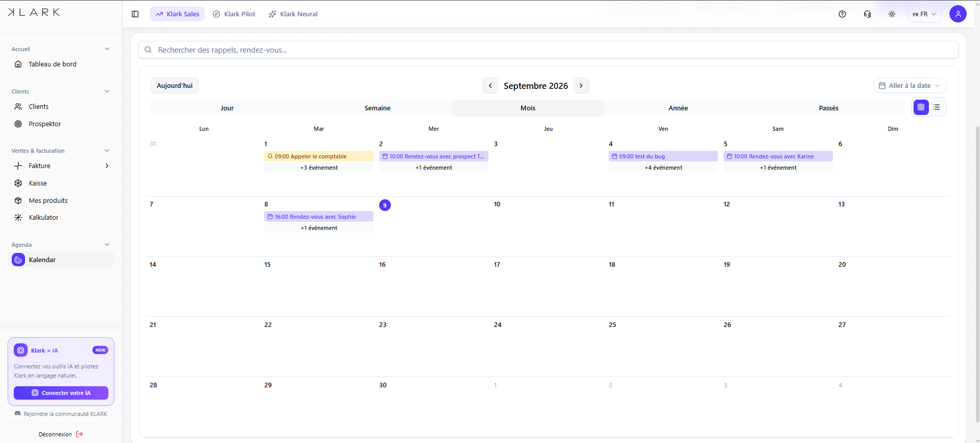Open the FR language dropdown
The height and width of the screenshot is (443, 980).
pyautogui.click(x=924, y=14)
